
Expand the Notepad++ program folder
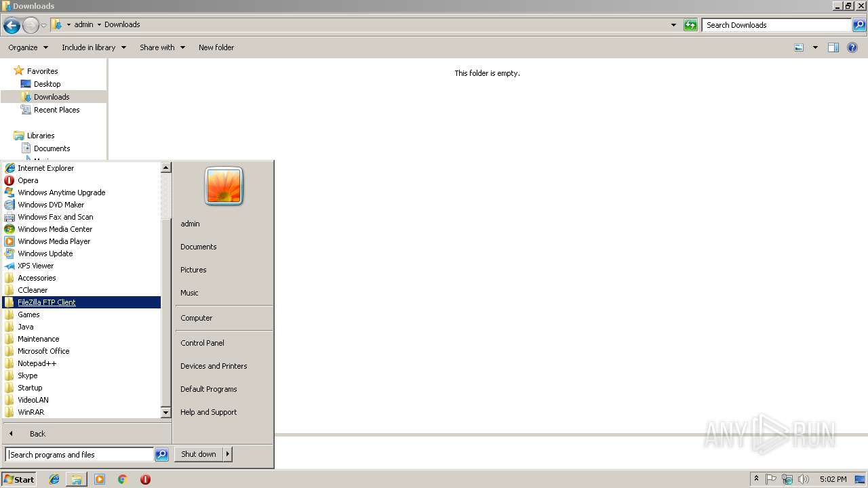[x=81, y=363]
